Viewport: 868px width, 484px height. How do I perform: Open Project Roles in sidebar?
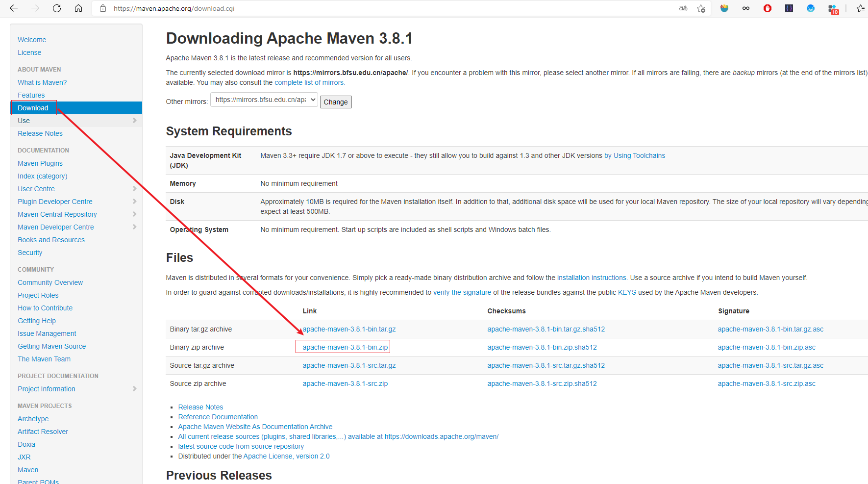(x=38, y=295)
